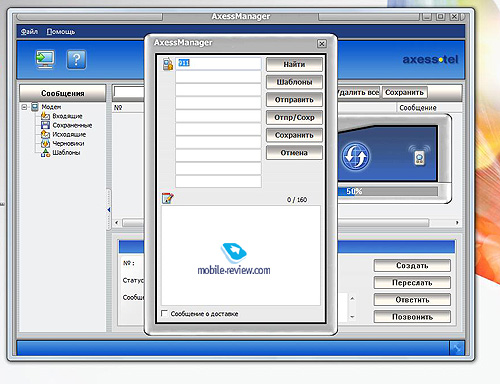Click the horizontal scrollbar left arrow

click(116, 222)
